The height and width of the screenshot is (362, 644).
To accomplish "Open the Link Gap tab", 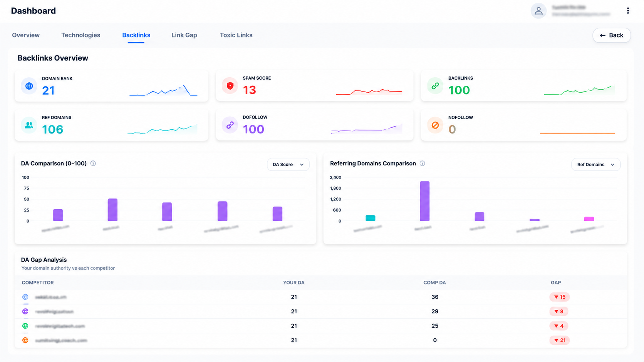I will coord(184,35).
